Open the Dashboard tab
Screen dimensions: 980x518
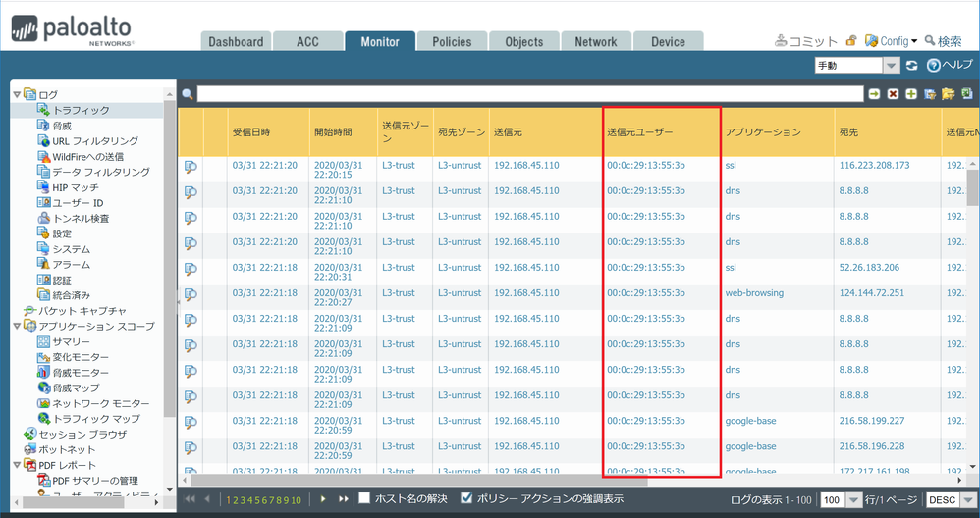(x=236, y=42)
